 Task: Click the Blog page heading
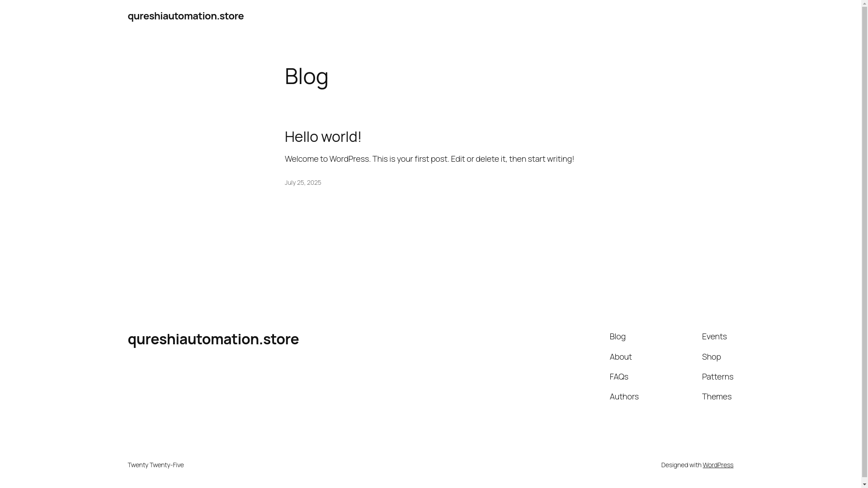point(307,76)
